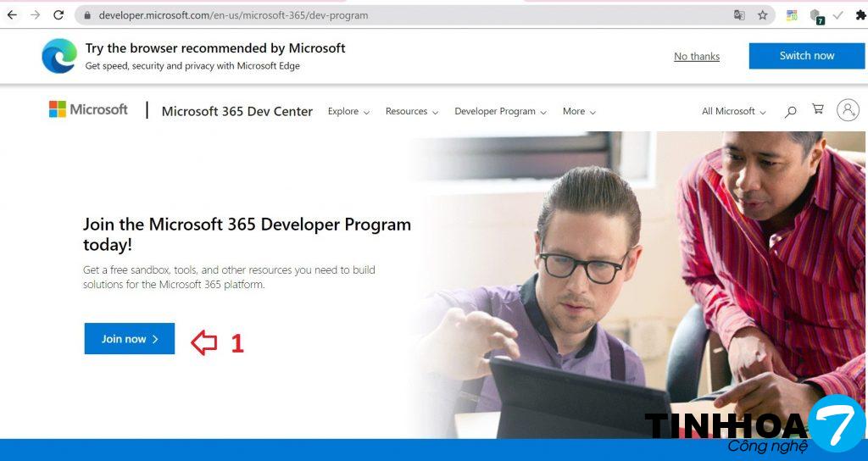868x461 pixels.
Task: Click the account sign-in profile icon
Action: (847, 110)
